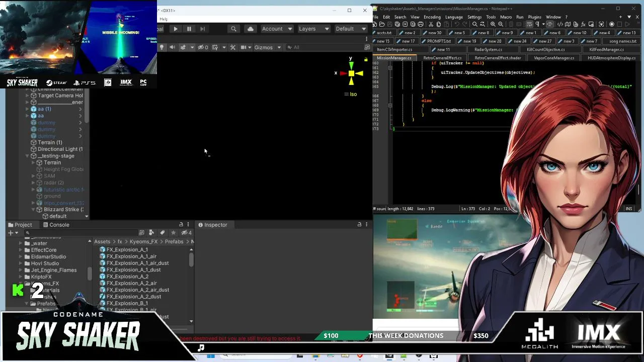Open the Account dropdown in Unity
The width and height of the screenshot is (644, 362).
277,29
